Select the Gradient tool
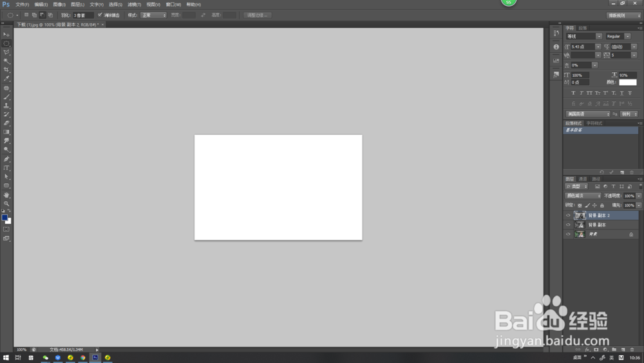Image resolution: width=644 pixels, height=363 pixels. (x=6, y=132)
